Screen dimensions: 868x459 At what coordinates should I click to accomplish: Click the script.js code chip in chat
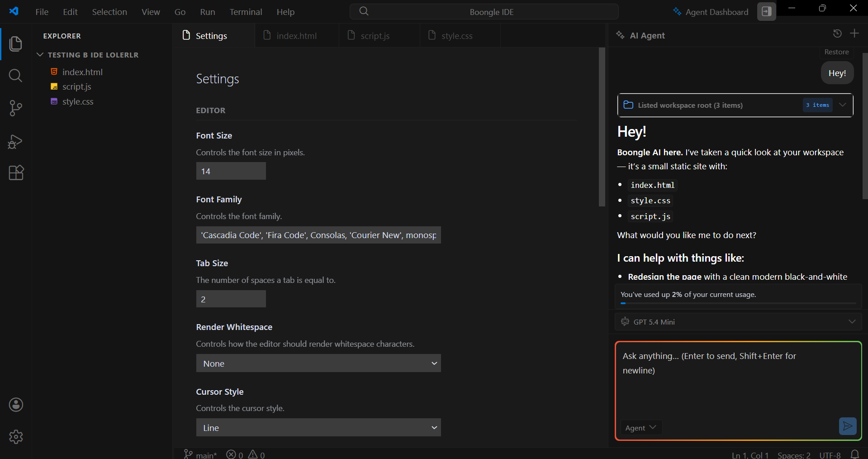click(x=650, y=216)
